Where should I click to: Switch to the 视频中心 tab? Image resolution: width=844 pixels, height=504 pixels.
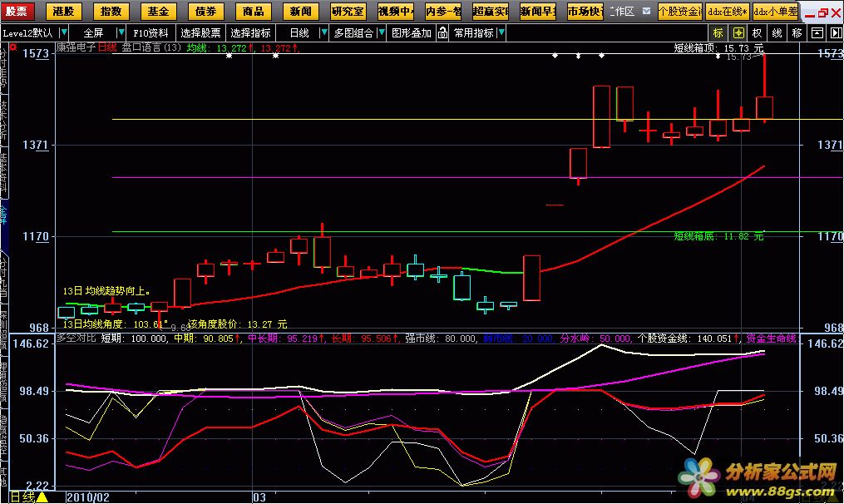click(395, 11)
